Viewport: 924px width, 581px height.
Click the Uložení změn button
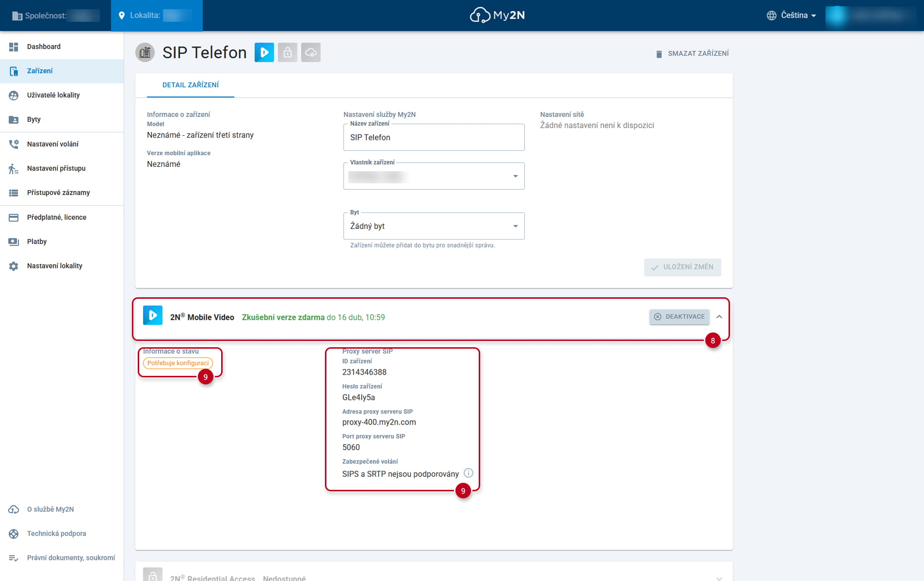coord(682,267)
